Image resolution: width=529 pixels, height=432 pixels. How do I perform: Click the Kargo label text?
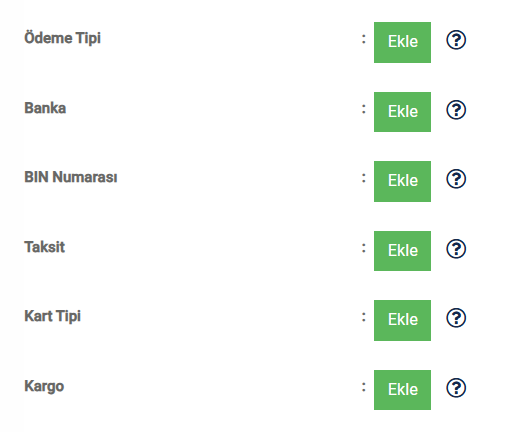[x=44, y=386]
